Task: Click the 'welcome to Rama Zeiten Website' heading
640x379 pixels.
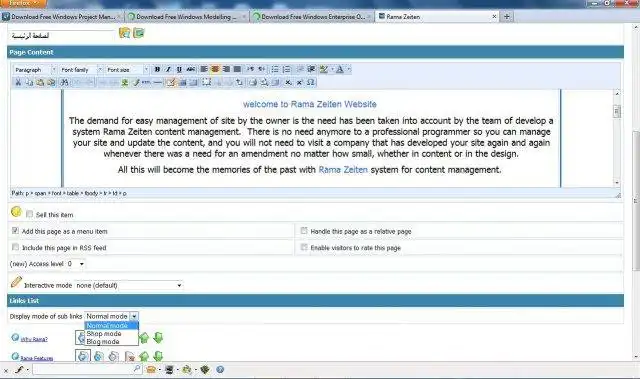Action: (x=310, y=104)
